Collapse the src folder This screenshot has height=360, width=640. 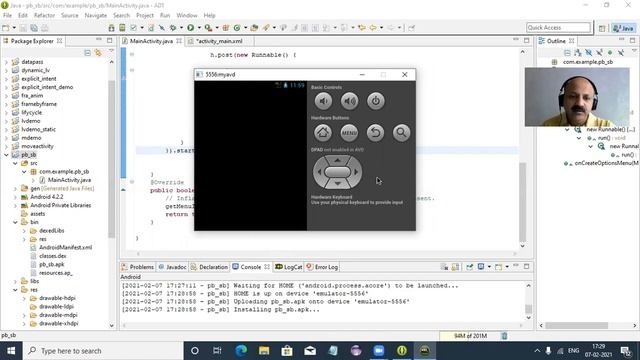pyautogui.click(x=15, y=163)
